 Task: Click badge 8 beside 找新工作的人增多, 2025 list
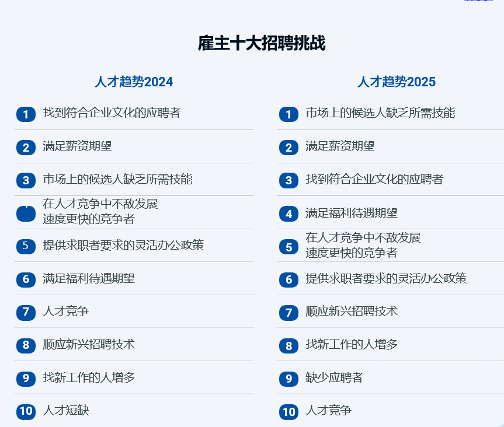[289, 346]
